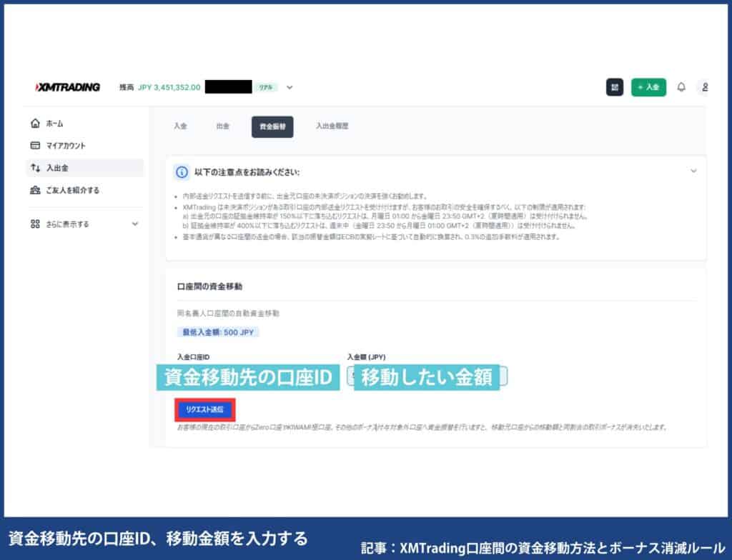The height and width of the screenshot is (560, 732).
Task: Expand the account selector chevron
Action: [290, 87]
